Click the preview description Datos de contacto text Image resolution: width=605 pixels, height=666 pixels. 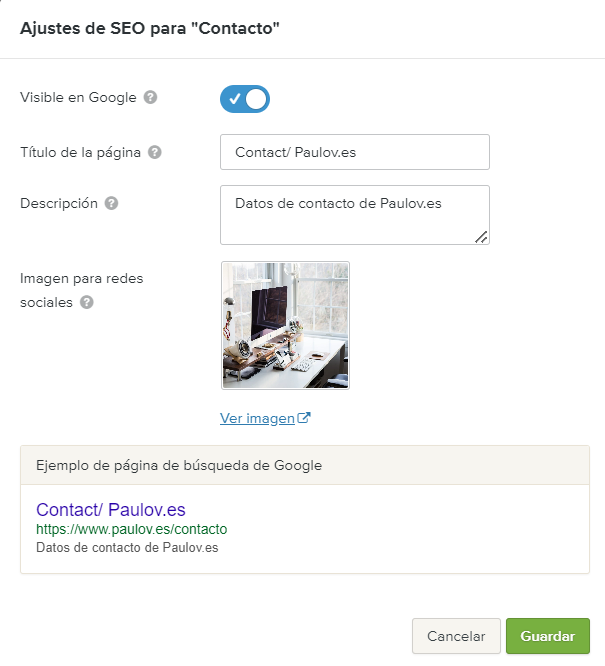tap(127, 547)
